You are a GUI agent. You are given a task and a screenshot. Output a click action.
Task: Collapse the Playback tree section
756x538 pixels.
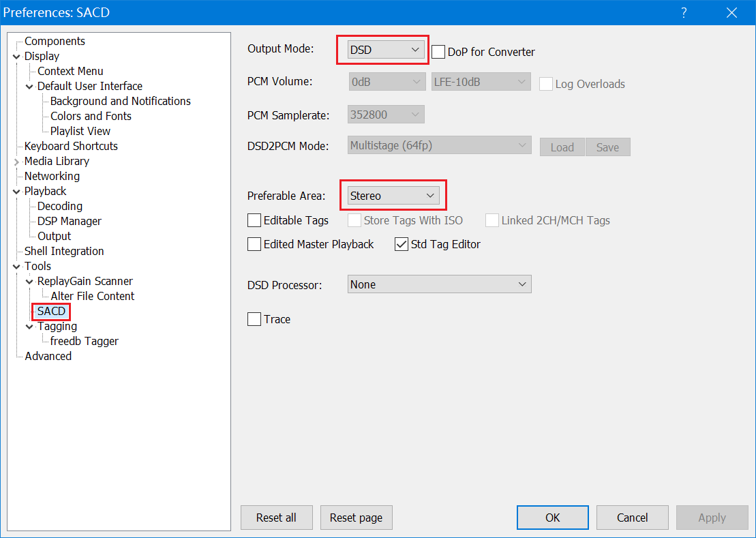(17, 192)
